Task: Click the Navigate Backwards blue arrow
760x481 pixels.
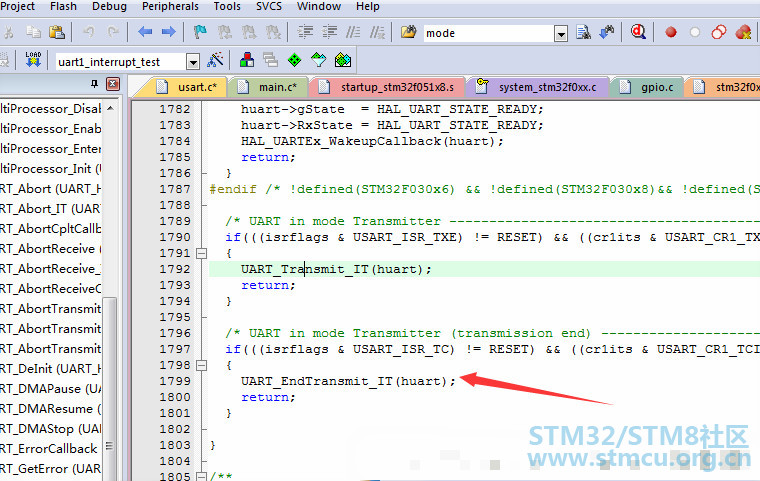Action: [145, 33]
